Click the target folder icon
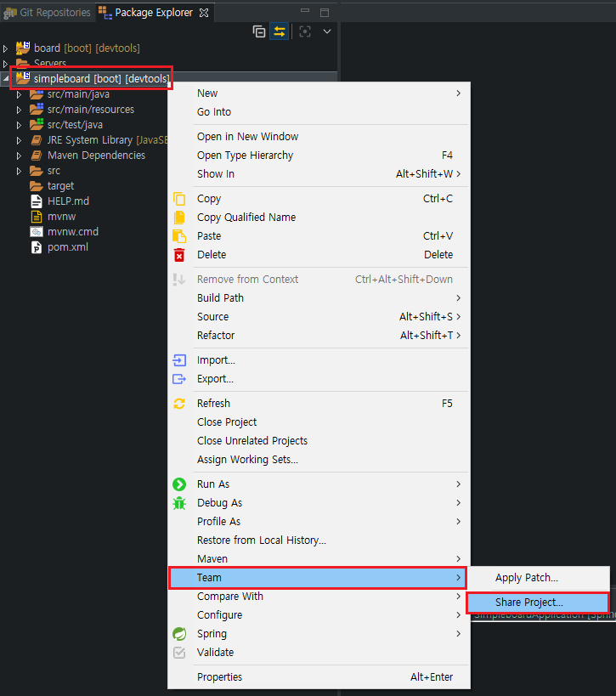 coord(36,186)
